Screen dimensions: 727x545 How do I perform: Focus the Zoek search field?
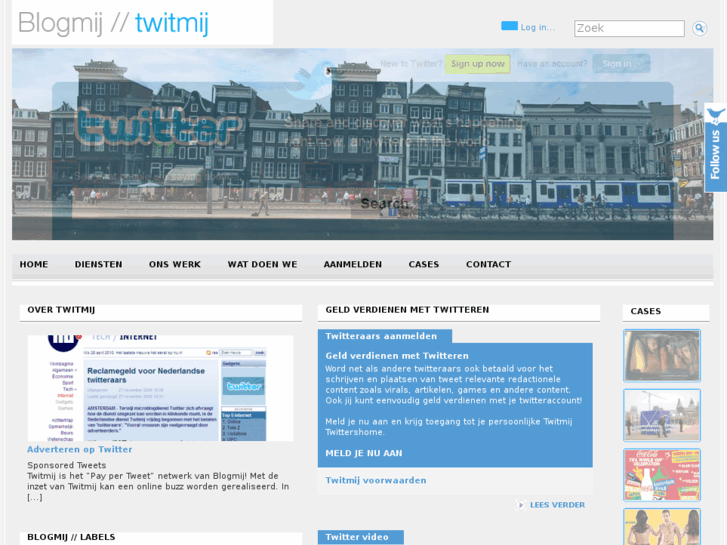[x=629, y=28]
